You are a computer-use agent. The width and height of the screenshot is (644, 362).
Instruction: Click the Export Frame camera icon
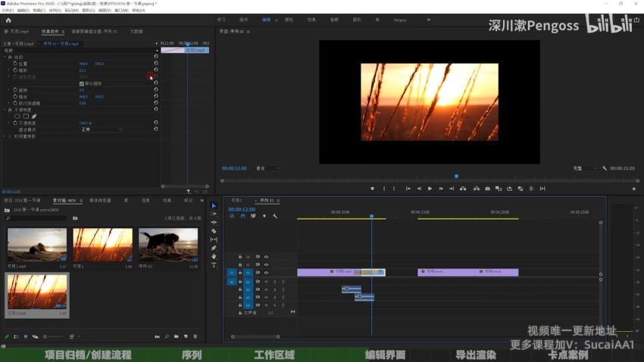pos(487,189)
